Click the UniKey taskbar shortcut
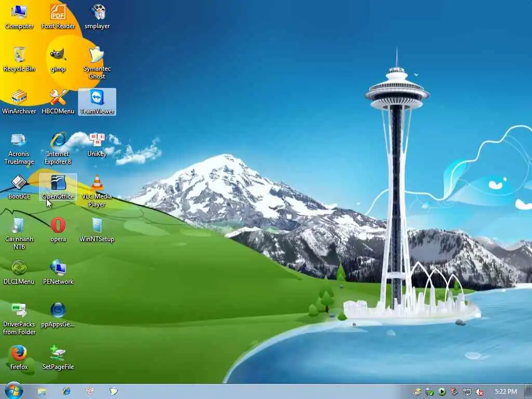 (90, 392)
